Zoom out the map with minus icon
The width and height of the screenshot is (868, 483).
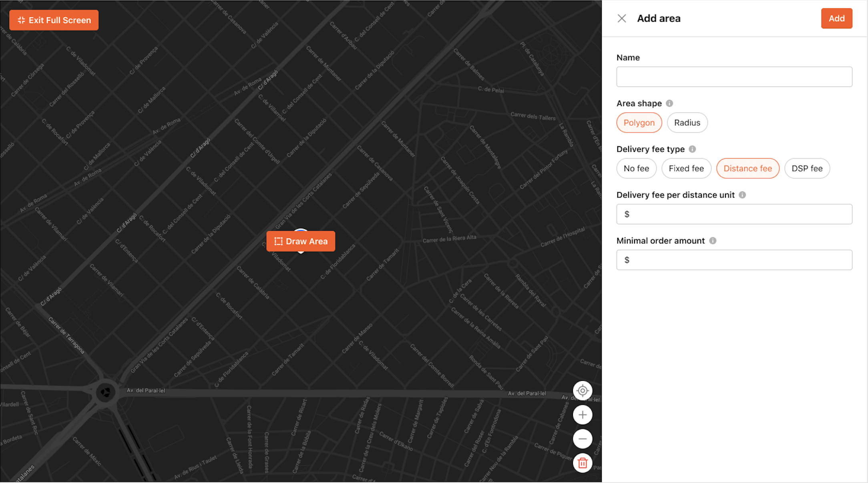(583, 439)
